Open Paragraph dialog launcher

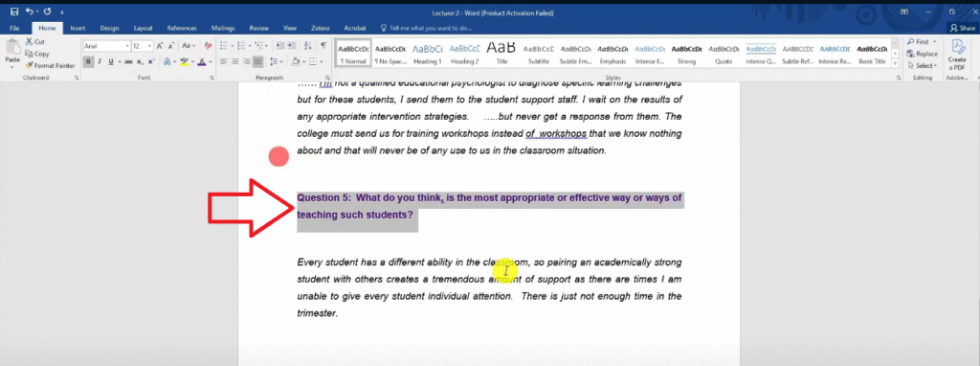[328, 78]
